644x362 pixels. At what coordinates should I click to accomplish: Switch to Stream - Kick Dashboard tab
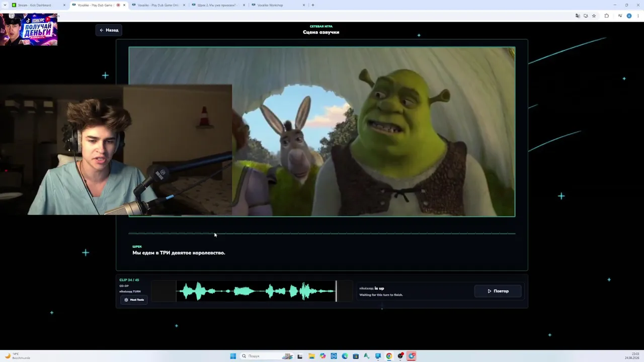click(x=38, y=5)
